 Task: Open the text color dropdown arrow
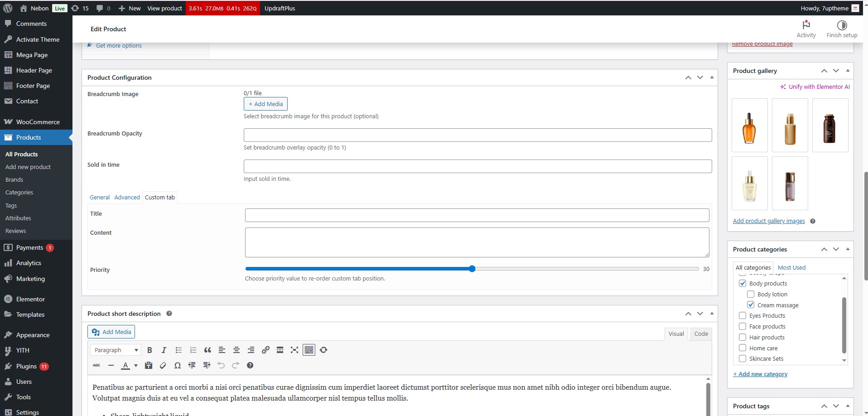[136, 365]
